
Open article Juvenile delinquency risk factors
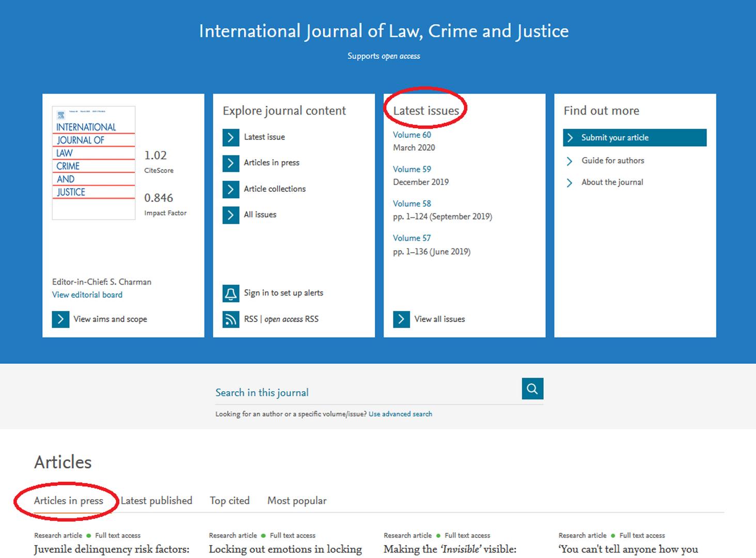pos(112,549)
